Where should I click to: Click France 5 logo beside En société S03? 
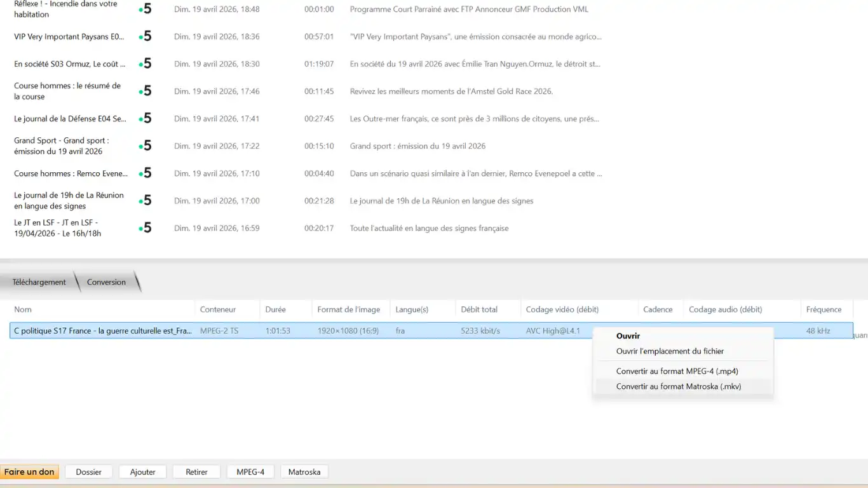click(146, 64)
